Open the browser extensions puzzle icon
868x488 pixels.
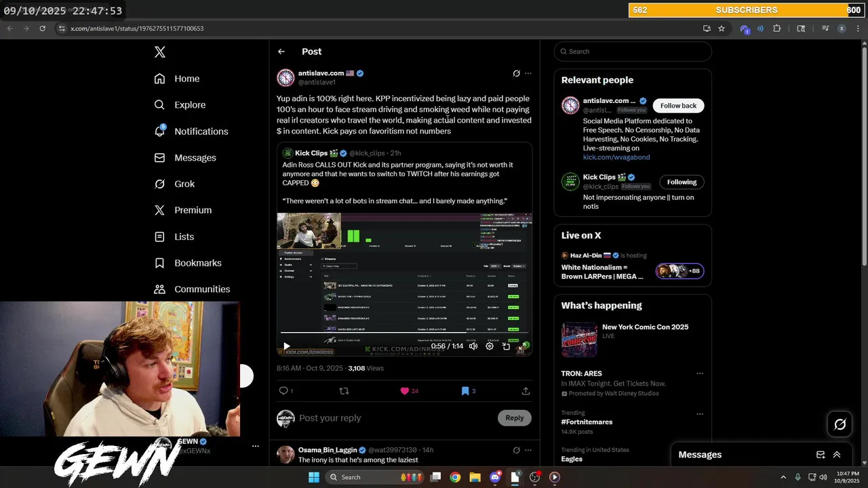coord(777,28)
